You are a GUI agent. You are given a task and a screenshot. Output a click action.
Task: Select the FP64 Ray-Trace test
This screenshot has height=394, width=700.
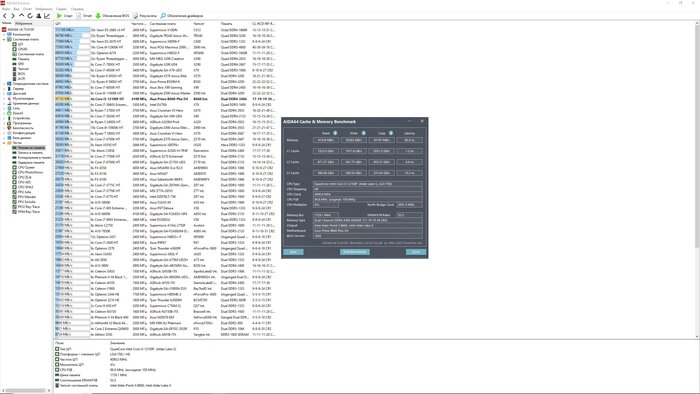(x=29, y=212)
